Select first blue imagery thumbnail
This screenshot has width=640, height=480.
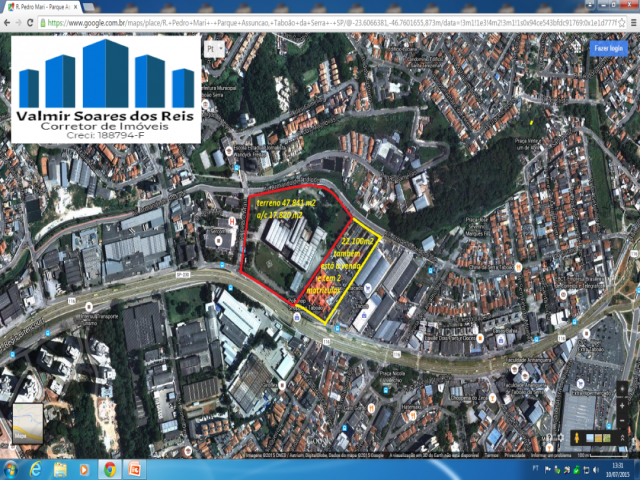590,438
